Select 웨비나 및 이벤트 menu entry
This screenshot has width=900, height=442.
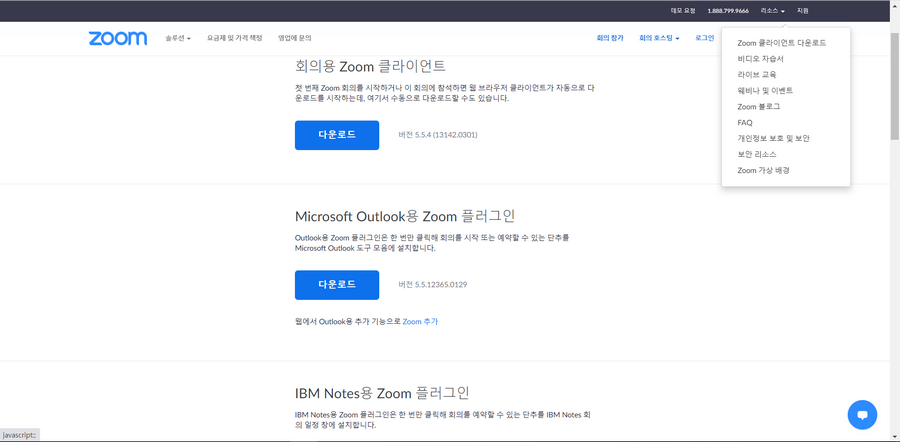click(x=765, y=91)
